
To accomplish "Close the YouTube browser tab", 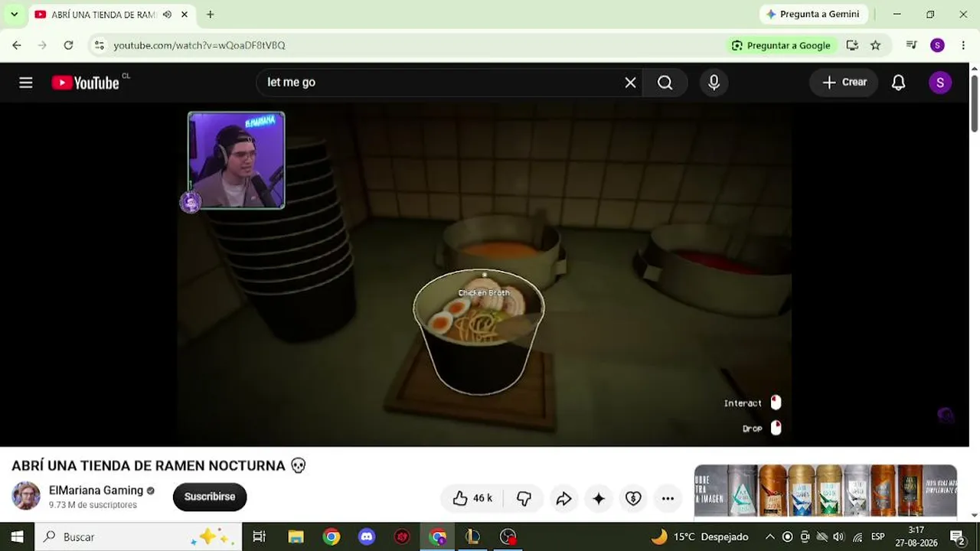I will coord(185,15).
